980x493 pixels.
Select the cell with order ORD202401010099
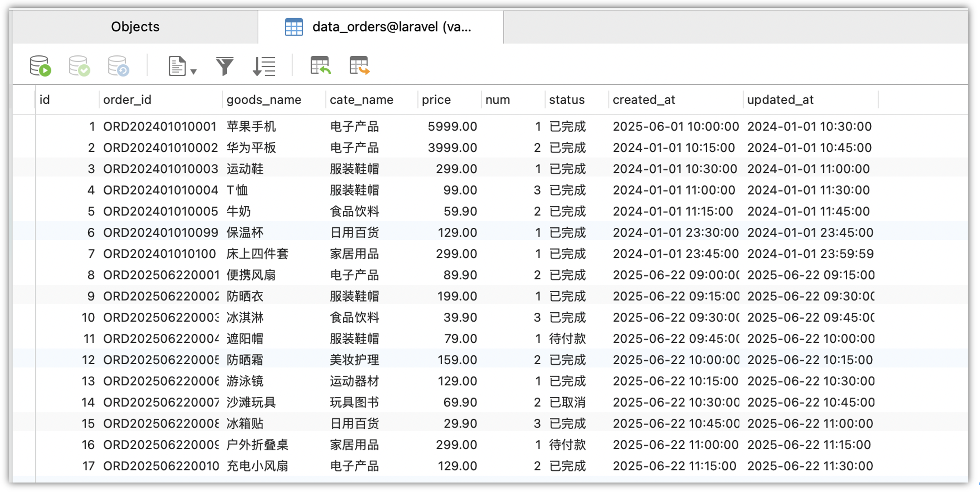(161, 232)
